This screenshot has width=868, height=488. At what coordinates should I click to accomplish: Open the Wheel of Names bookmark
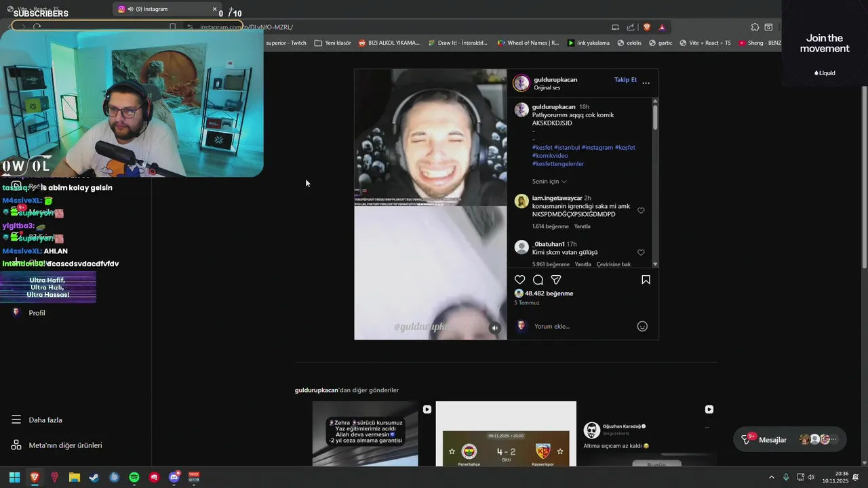point(528,43)
